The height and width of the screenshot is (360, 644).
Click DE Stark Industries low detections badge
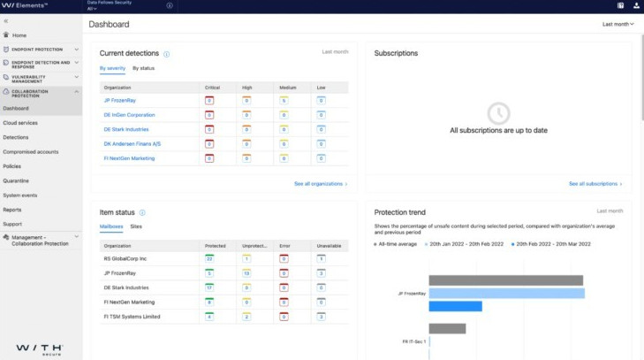[322, 129]
